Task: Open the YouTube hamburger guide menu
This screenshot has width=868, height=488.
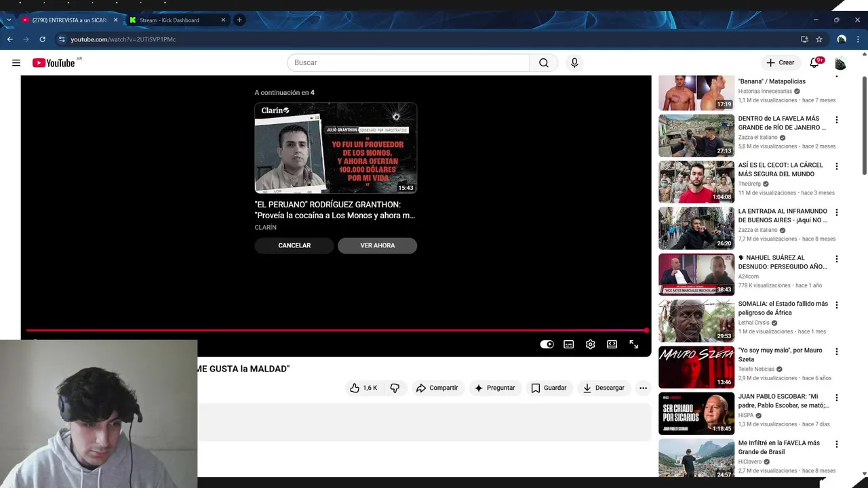Action: (16, 63)
